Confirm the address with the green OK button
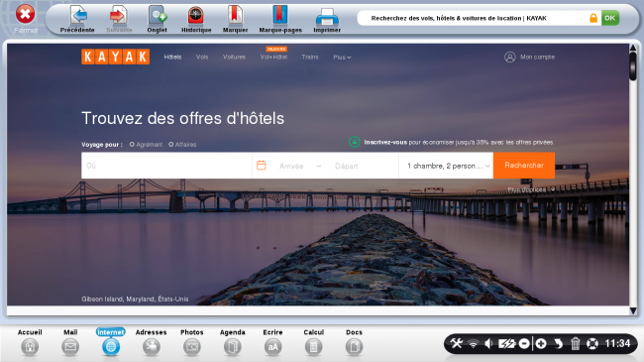This screenshot has width=644, height=362. click(x=610, y=18)
